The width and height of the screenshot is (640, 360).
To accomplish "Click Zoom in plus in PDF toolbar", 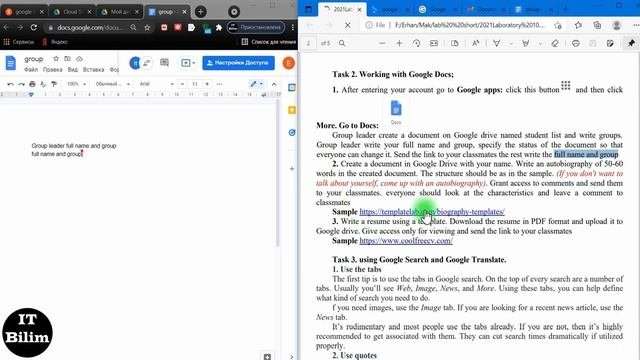I will pyautogui.click(x=399, y=43).
